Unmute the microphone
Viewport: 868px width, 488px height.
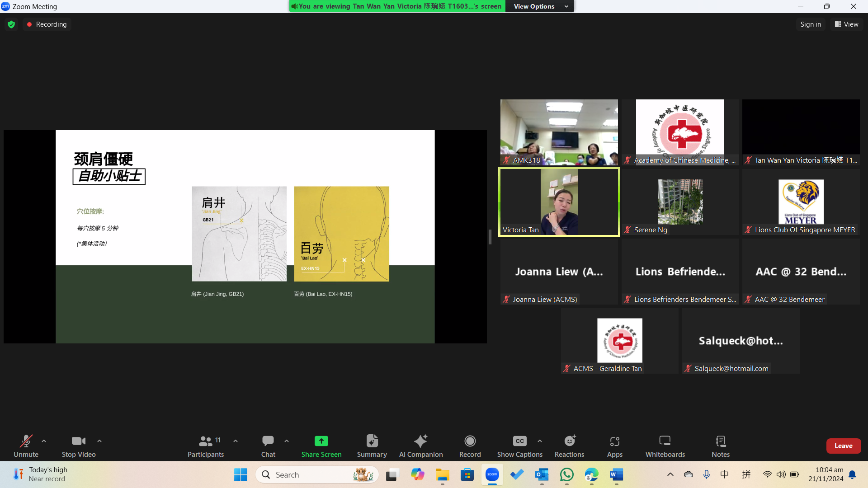pyautogui.click(x=26, y=446)
